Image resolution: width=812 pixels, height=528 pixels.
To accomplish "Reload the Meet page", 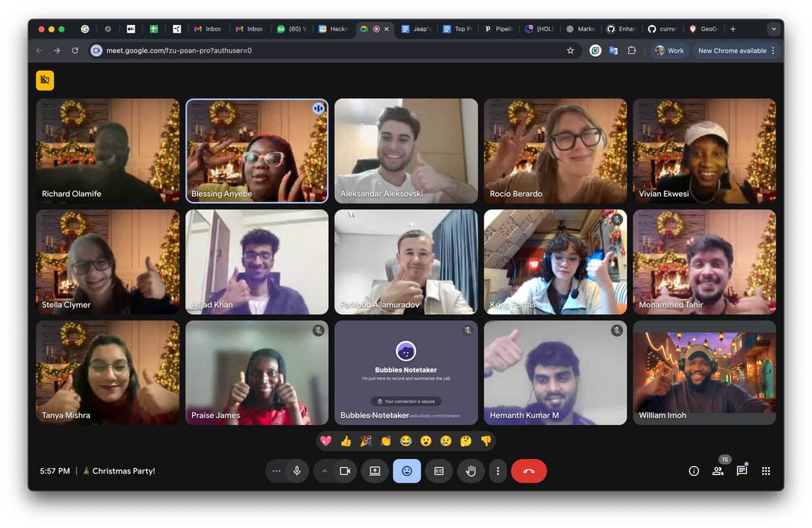I will [x=75, y=50].
